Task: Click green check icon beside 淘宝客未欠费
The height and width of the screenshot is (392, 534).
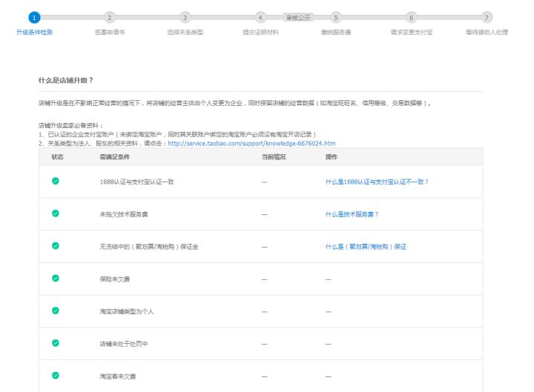Action: (x=56, y=376)
